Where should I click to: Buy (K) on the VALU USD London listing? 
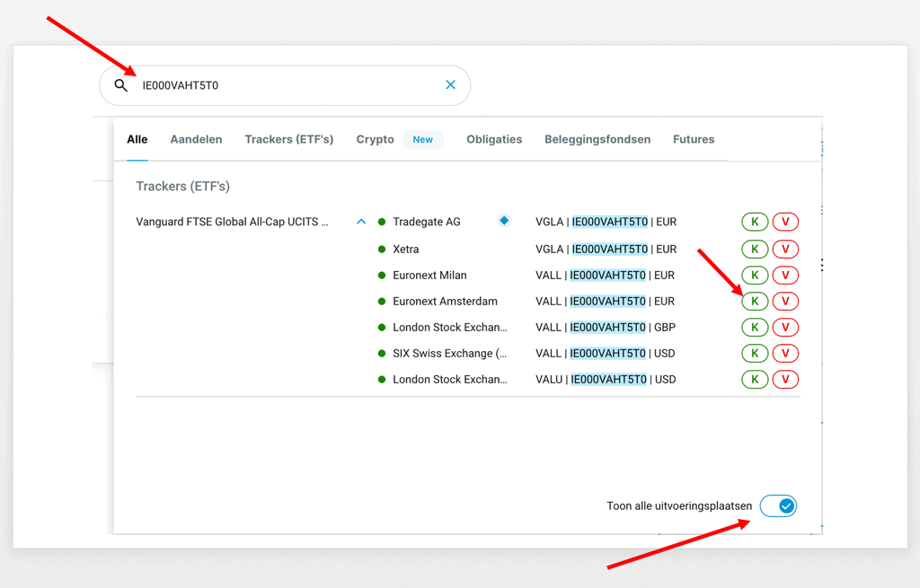[x=755, y=380]
